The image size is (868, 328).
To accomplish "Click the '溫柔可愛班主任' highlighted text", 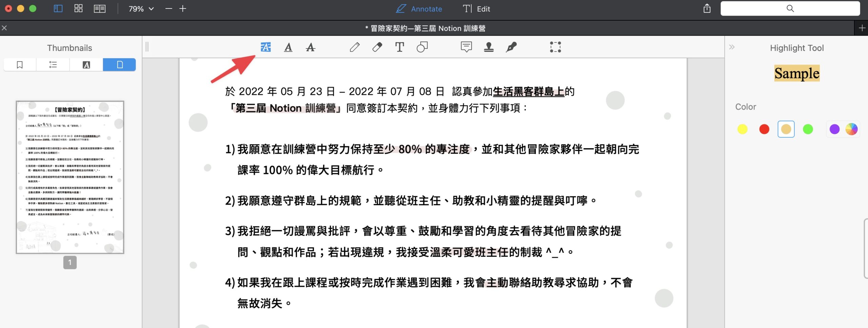I will [469, 252].
